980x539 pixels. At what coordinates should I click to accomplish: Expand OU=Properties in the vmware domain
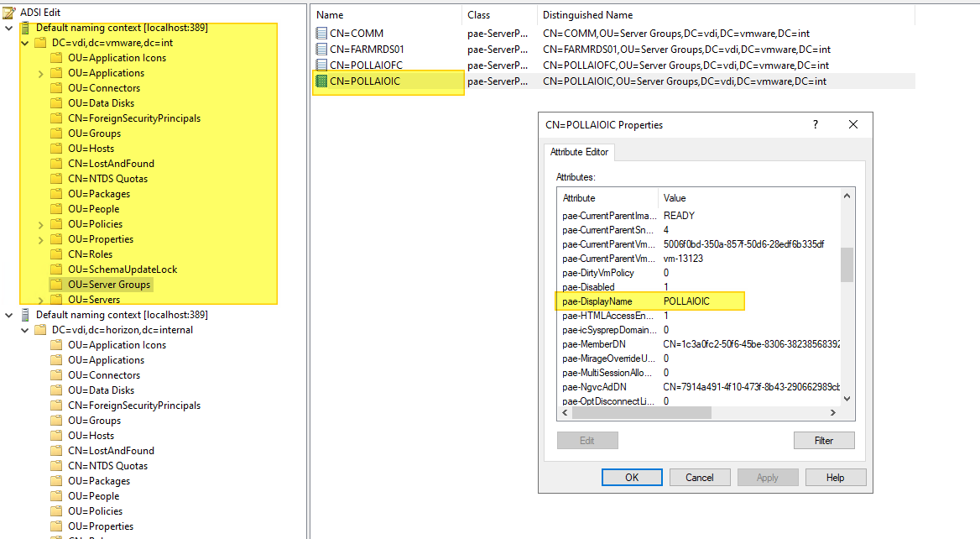click(x=40, y=239)
